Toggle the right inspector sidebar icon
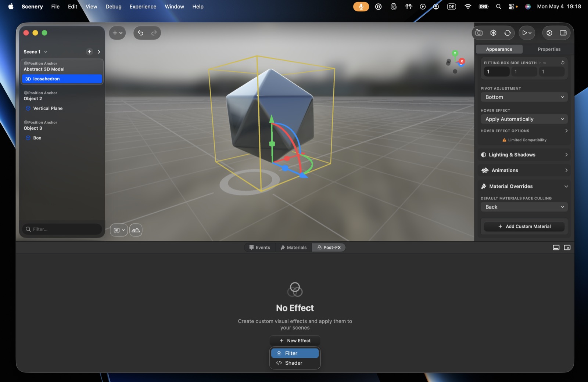The image size is (588, 382). click(563, 33)
